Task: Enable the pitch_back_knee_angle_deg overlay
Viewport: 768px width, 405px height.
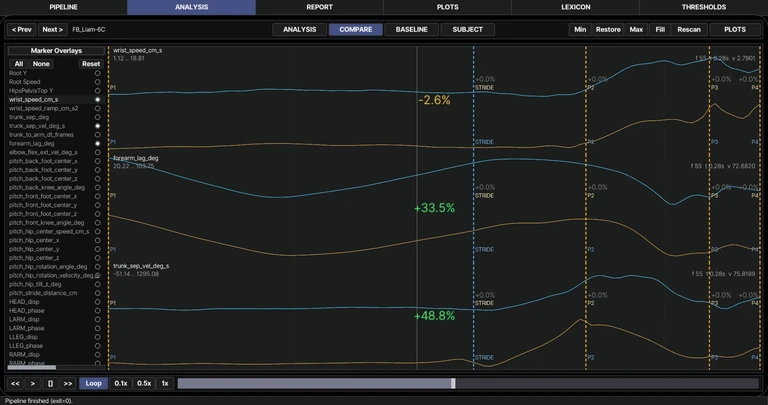Action: [97, 188]
